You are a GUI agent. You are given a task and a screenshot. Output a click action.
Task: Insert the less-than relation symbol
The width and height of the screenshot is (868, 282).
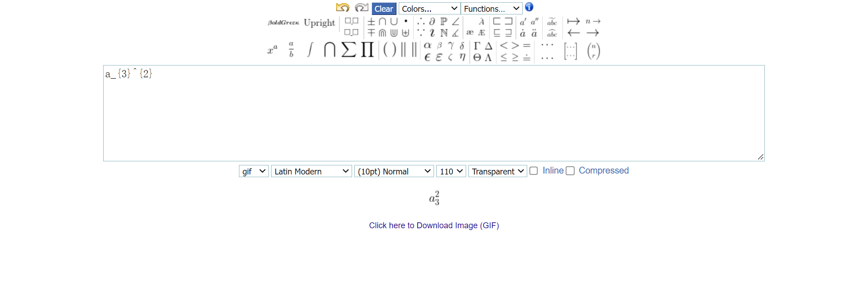(x=504, y=45)
